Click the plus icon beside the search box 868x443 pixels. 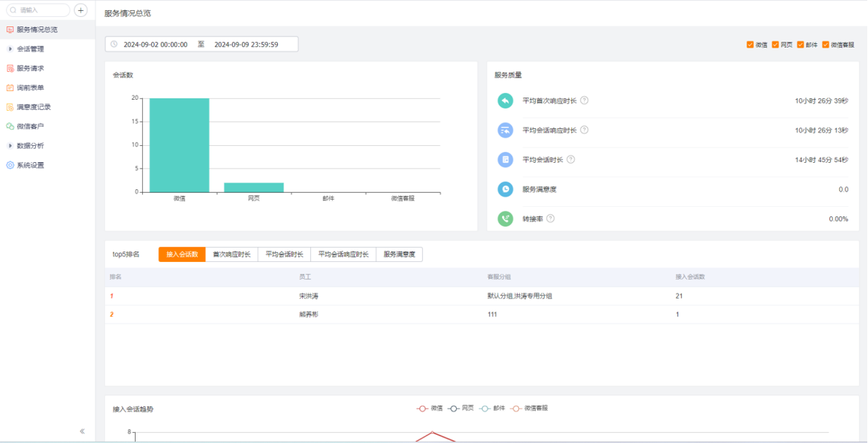[81, 10]
